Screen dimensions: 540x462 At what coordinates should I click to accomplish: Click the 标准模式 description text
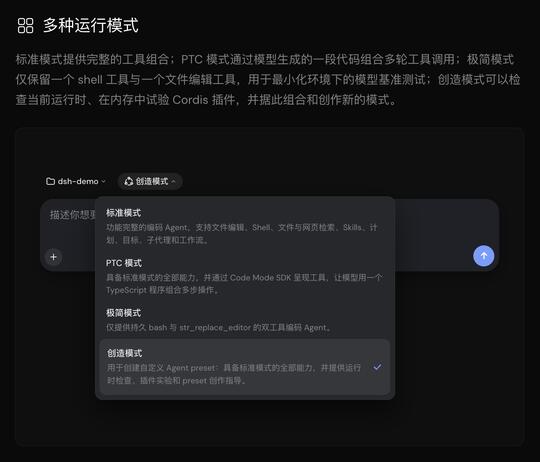click(242, 234)
